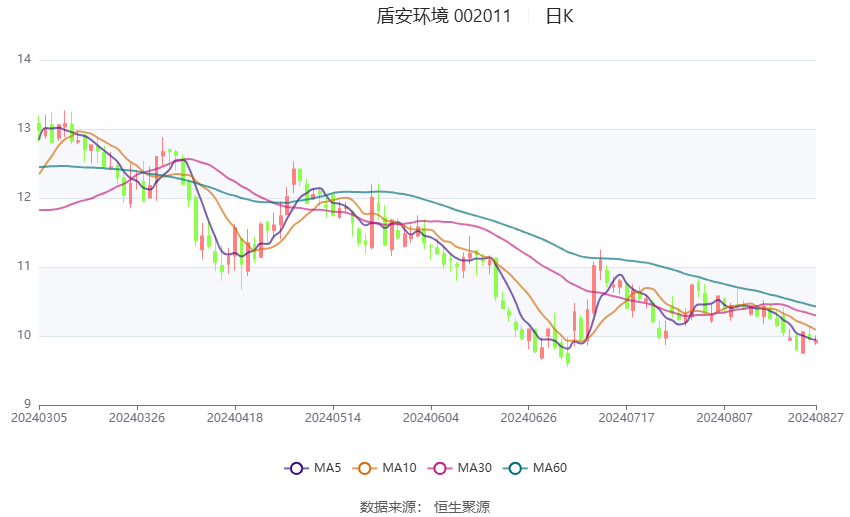Click the 盾安环境 002011 chart title
Viewport: 850px width, 517px height.
443,16
